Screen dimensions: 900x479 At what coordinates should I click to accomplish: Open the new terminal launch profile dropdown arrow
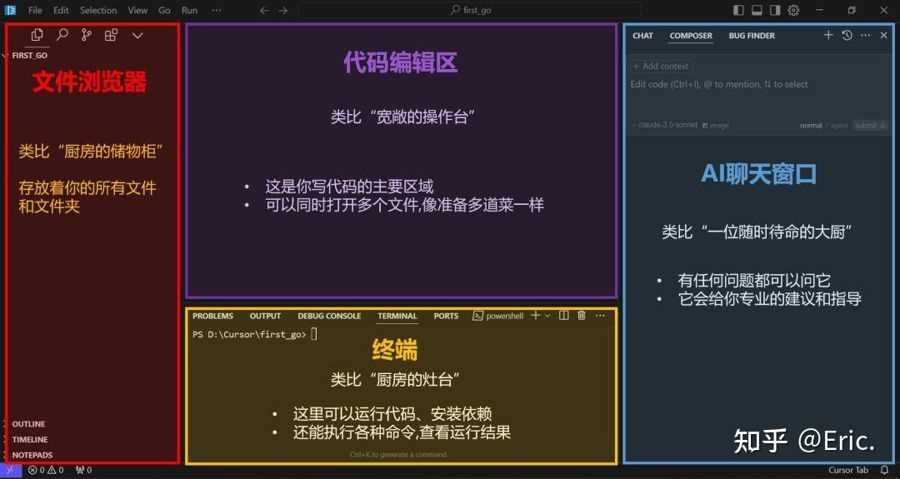pos(548,316)
